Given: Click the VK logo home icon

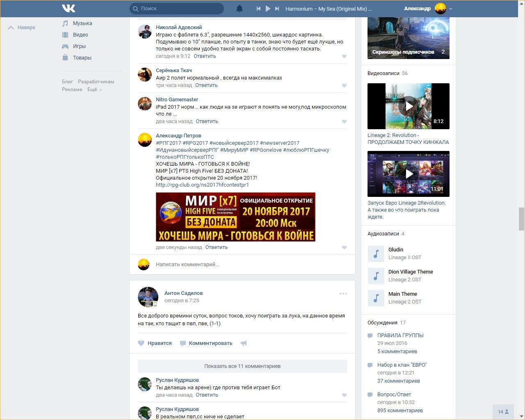Looking at the screenshot, I should (x=68, y=8).
